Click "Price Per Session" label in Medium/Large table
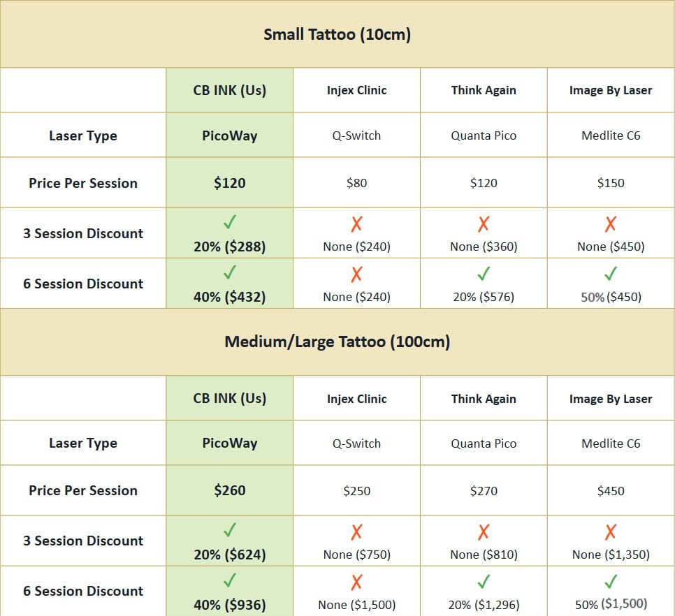675x616 pixels. click(x=83, y=490)
